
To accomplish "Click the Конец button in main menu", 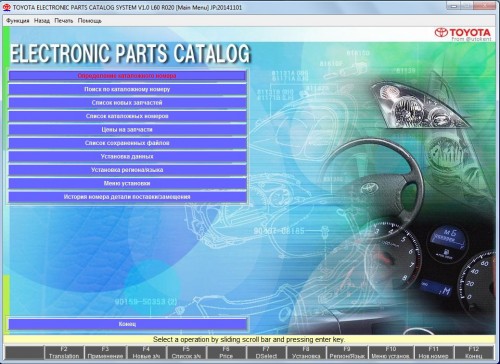I will click(x=127, y=324).
